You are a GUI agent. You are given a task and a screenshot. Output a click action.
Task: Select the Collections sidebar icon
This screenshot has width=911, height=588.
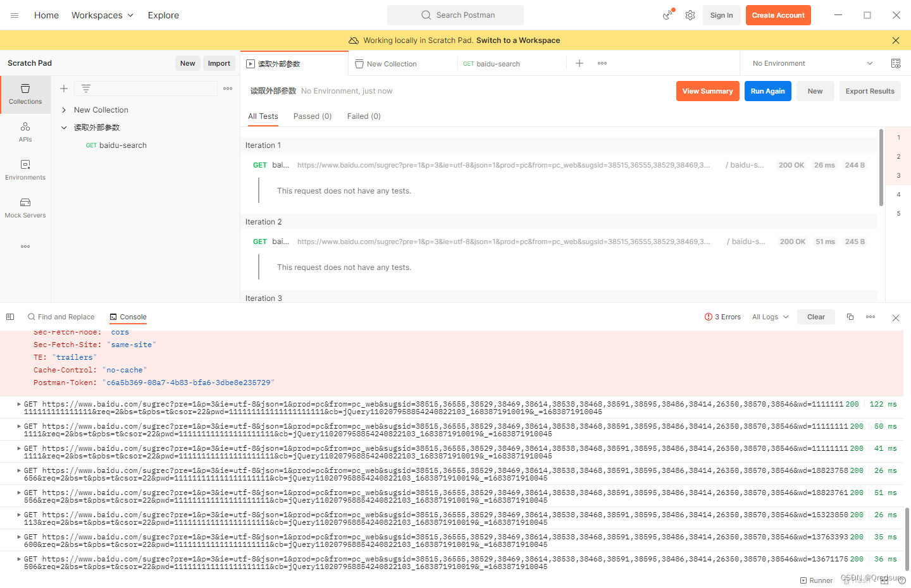coord(25,94)
